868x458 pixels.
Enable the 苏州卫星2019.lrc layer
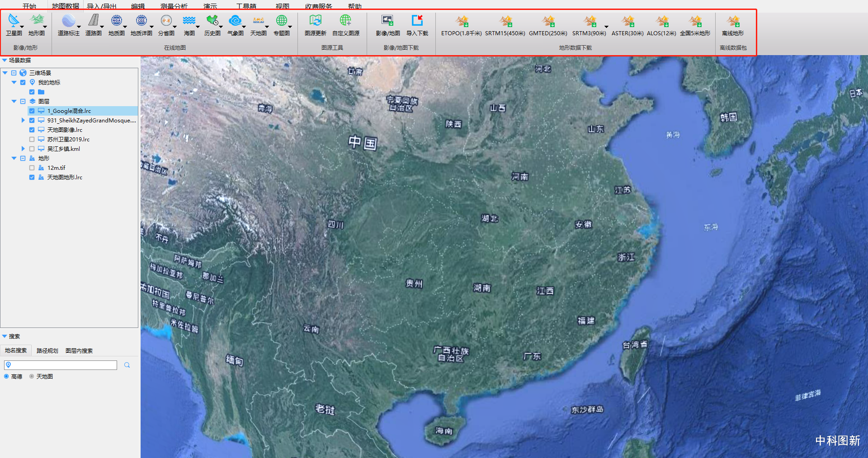[32, 139]
